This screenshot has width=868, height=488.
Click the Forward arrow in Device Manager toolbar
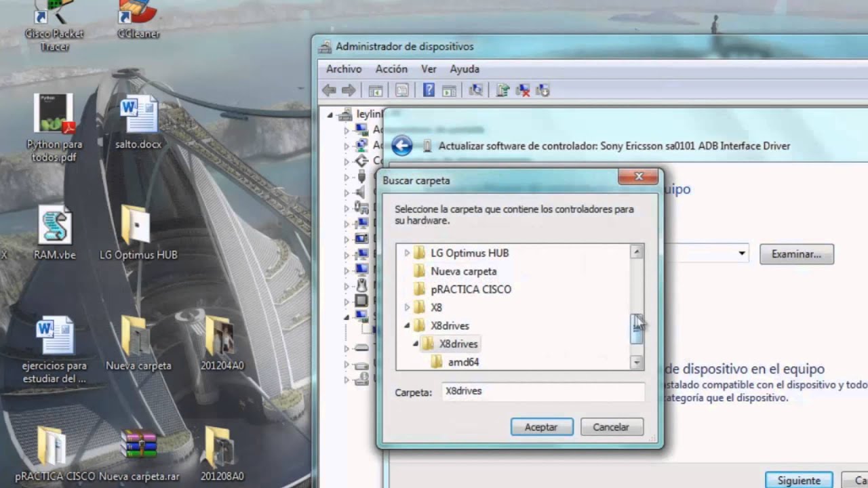tap(349, 90)
